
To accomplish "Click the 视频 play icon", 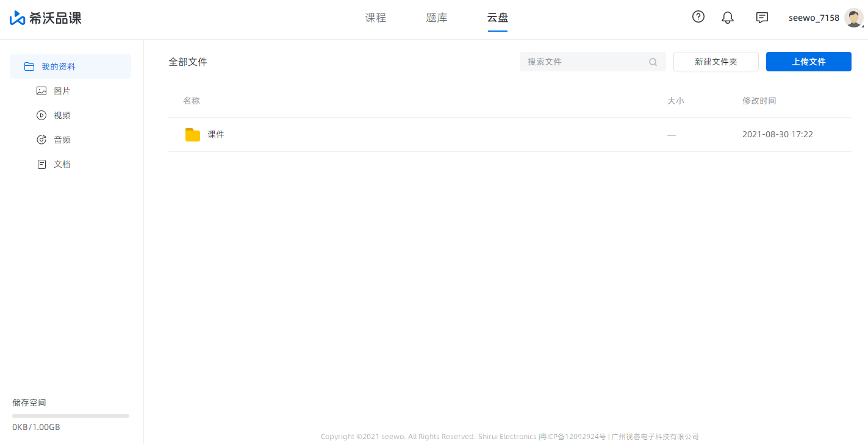I will pyautogui.click(x=41, y=115).
